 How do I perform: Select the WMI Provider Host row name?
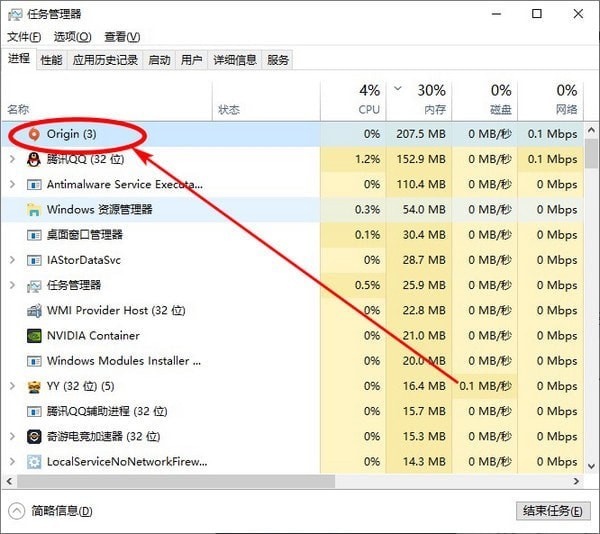tap(116, 311)
